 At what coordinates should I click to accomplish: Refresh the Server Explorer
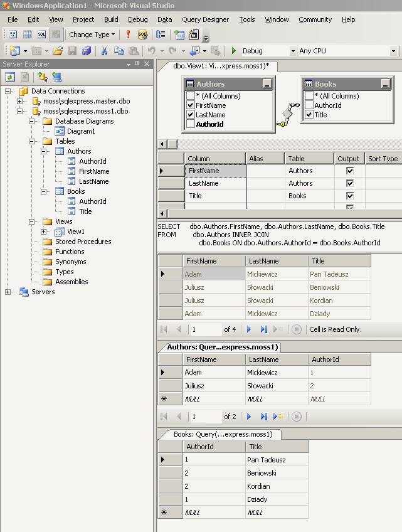click(x=10, y=77)
